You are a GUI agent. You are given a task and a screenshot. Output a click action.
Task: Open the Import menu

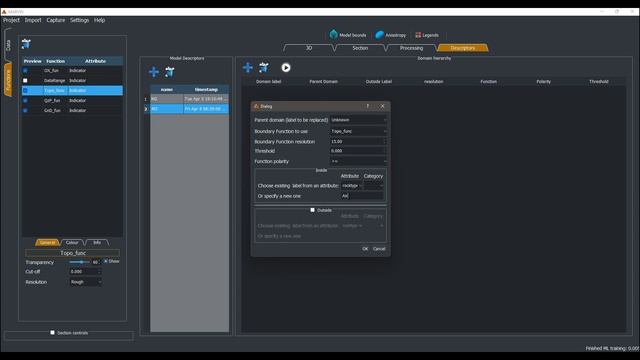click(33, 20)
